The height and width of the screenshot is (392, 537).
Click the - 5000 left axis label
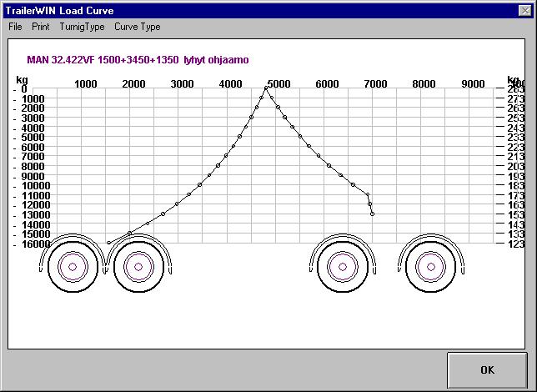(28, 138)
